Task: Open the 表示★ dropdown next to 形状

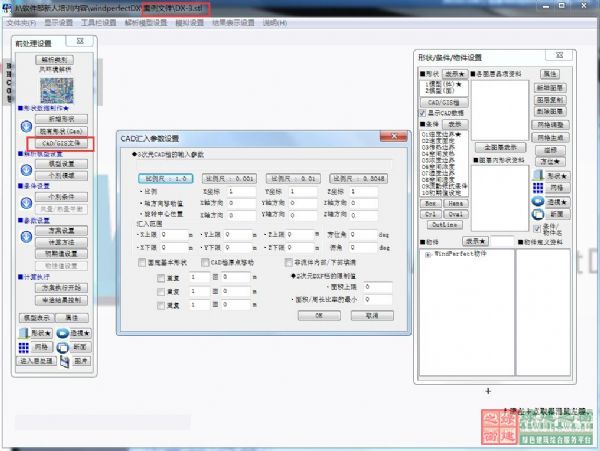Action: click(455, 74)
